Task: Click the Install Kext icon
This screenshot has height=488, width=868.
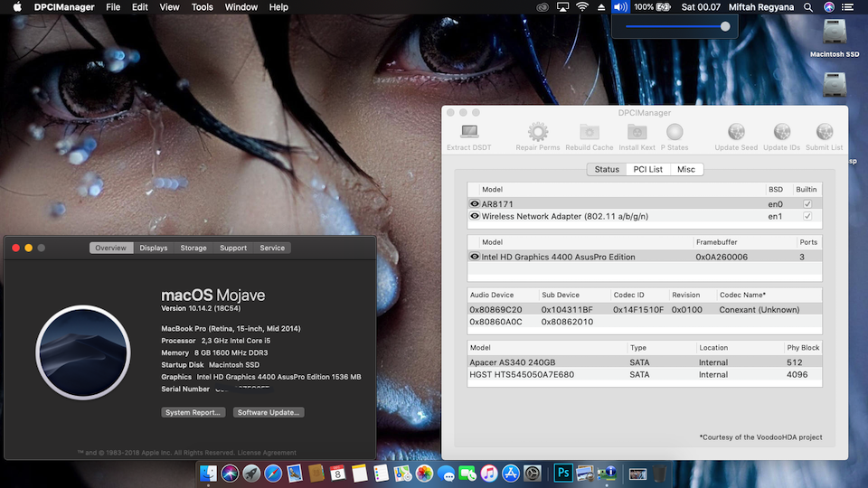Action: pyautogui.click(x=637, y=133)
